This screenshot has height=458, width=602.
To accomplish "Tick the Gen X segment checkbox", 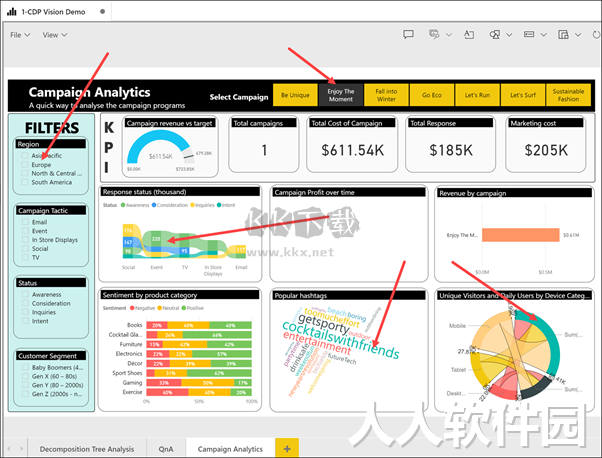I will tap(25, 376).
